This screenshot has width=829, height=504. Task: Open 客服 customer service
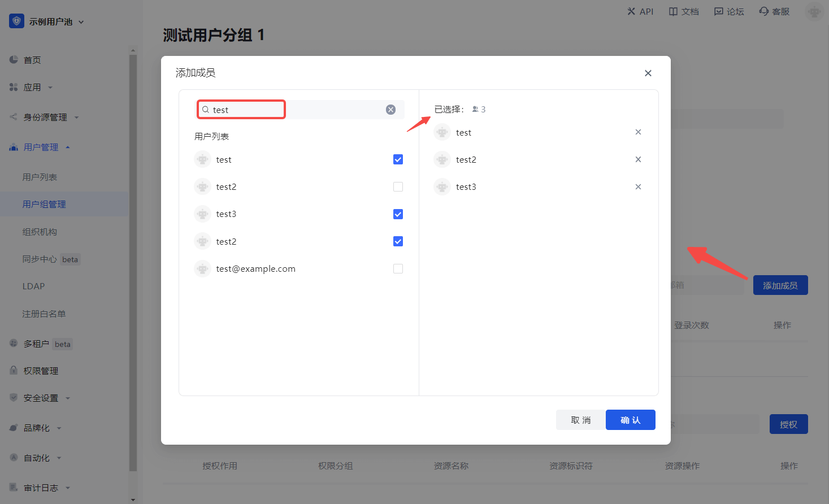[x=774, y=11]
